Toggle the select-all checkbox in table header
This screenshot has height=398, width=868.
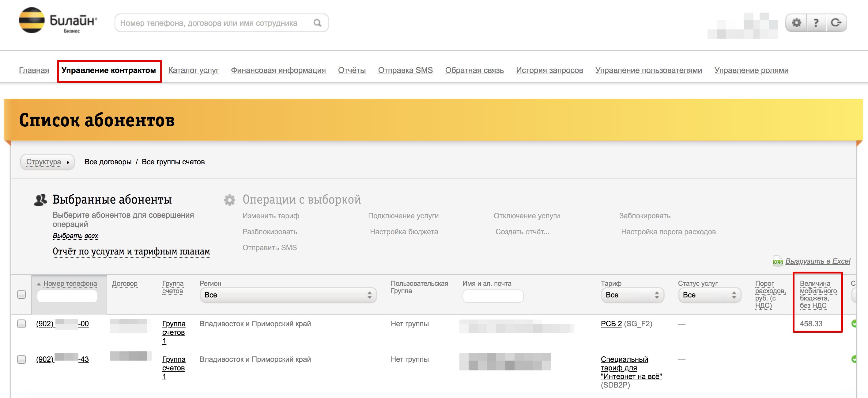(x=21, y=294)
